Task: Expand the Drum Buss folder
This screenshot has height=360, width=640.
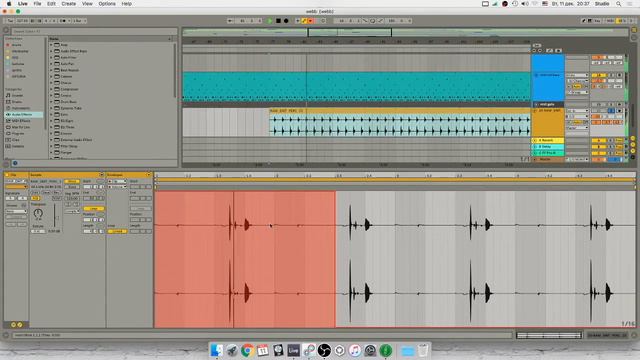Action: click(51, 102)
